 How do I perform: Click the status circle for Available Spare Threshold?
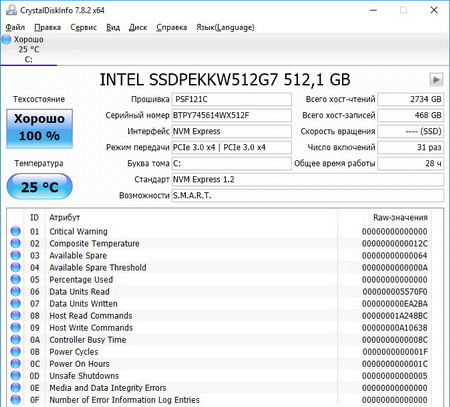pos(16,267)
